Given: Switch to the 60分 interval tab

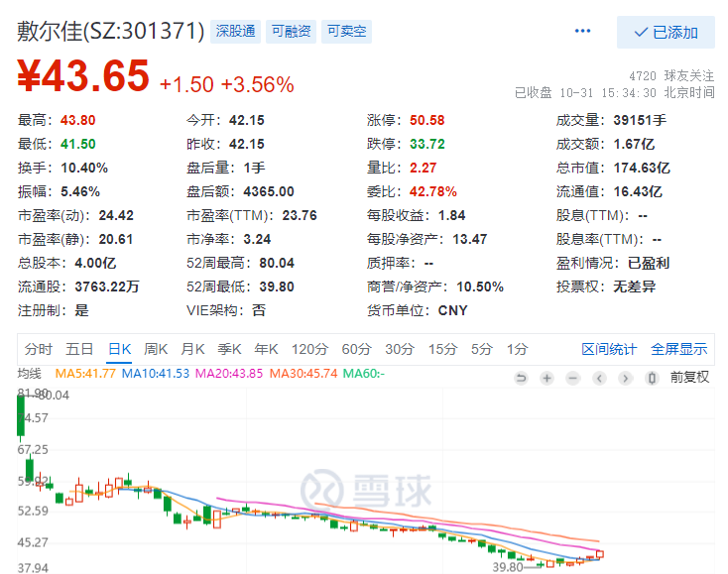Looking at the screenshot, I should click(357, 349).
